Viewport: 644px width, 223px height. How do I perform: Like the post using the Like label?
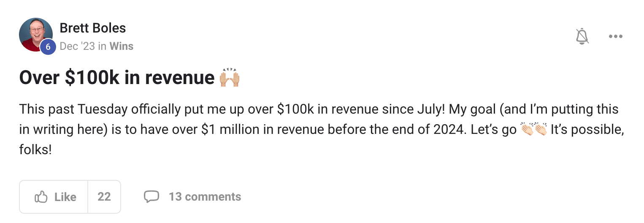(x=65, y=197)
